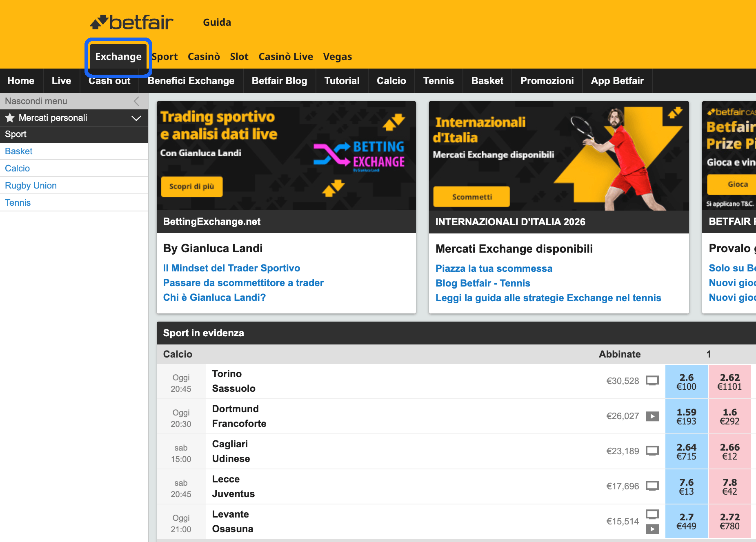The image size is (756, 542).
Task: Back Lecce at 7.6 odds
Action: click(686, 486)
